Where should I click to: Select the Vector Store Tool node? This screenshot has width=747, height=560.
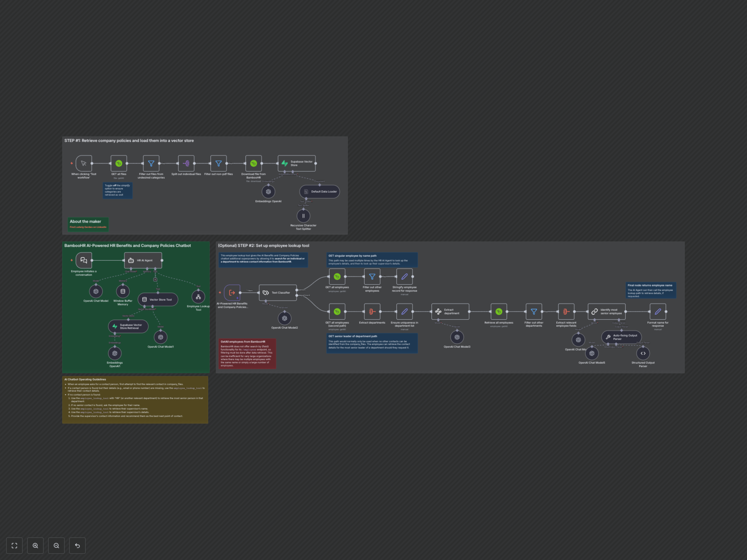[x=158, y=299]
